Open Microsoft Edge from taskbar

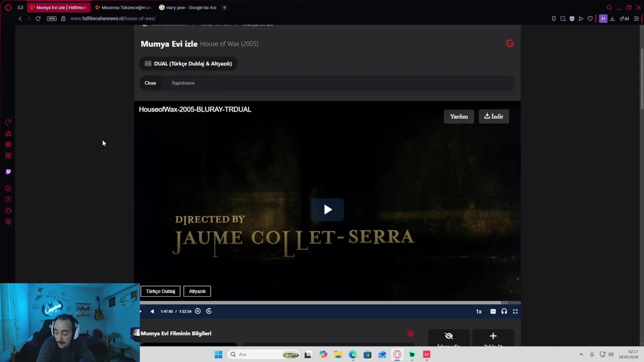[x=353, y=354]
